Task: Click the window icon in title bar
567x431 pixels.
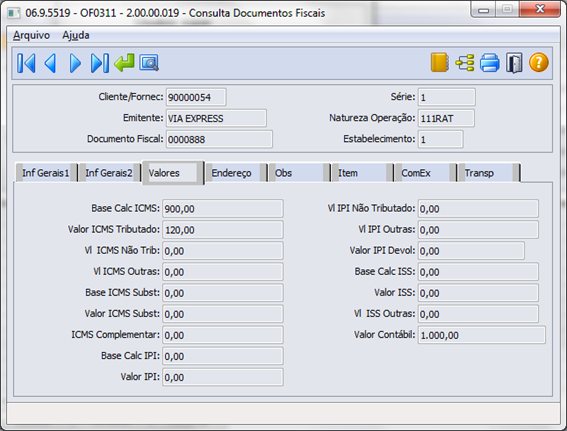Action: 14,13
